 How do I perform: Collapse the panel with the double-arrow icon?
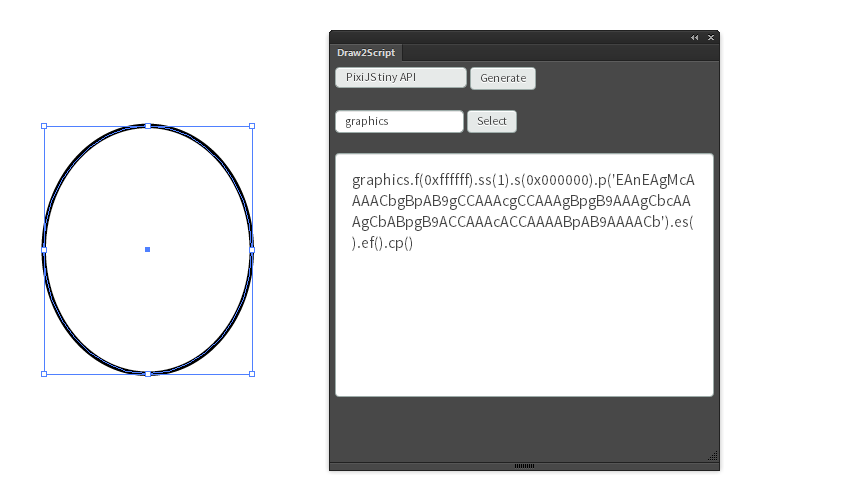pos(694,38)
